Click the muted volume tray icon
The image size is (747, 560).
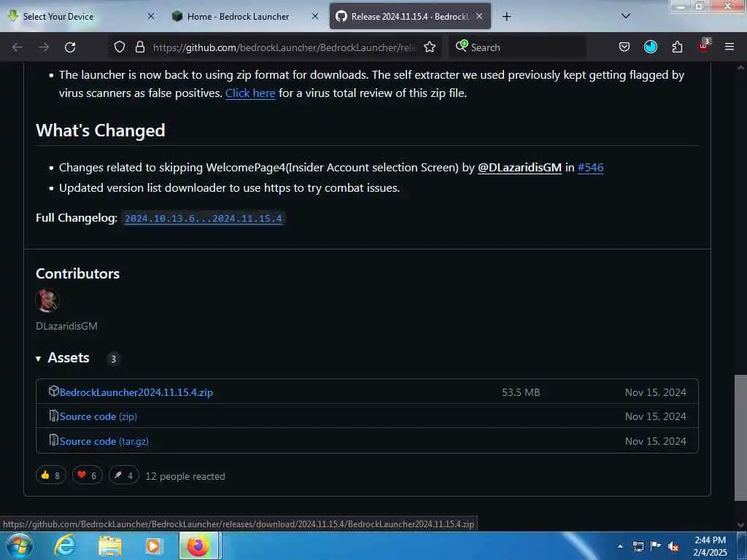(x=673, y=547)
